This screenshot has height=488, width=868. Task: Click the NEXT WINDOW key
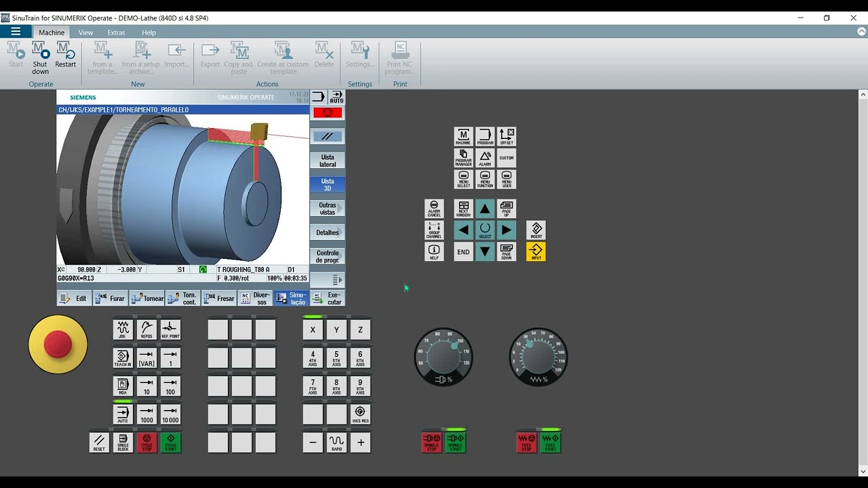[463, 209]
